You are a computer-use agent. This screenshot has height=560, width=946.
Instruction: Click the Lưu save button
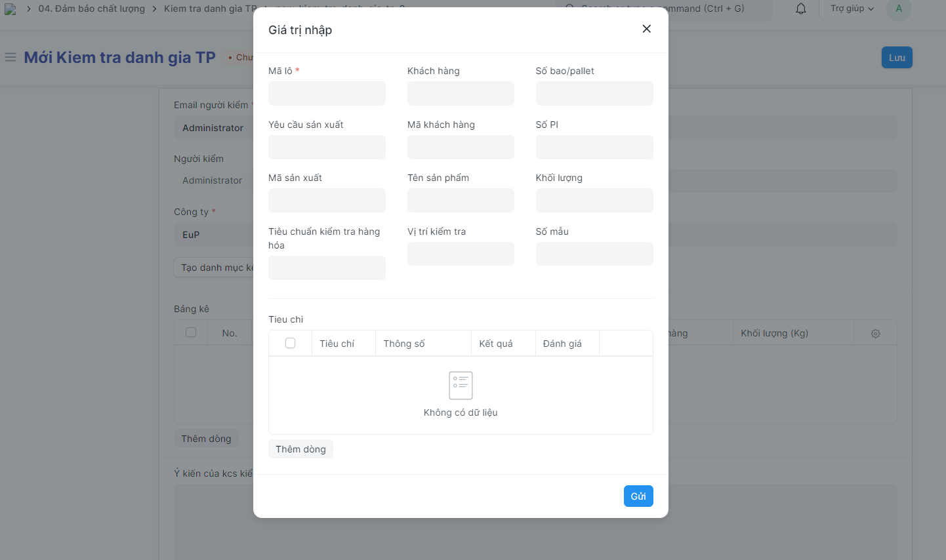(x=896, y=58)
